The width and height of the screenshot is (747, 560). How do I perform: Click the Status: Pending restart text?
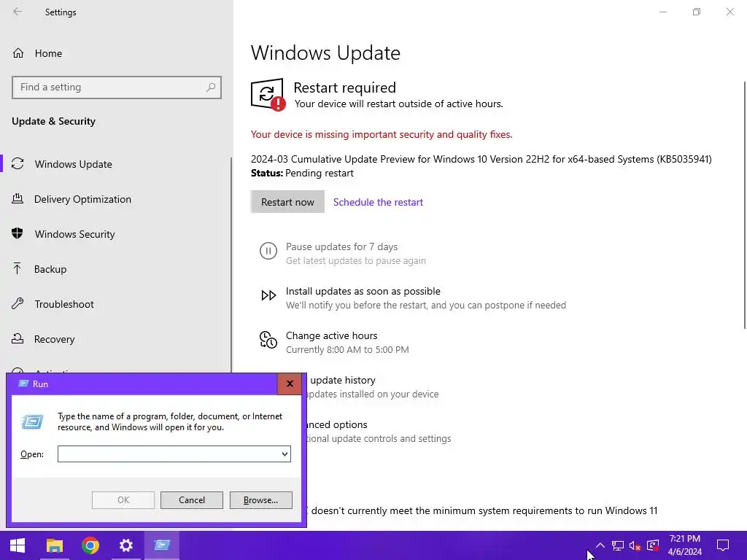tap(302, 173)
